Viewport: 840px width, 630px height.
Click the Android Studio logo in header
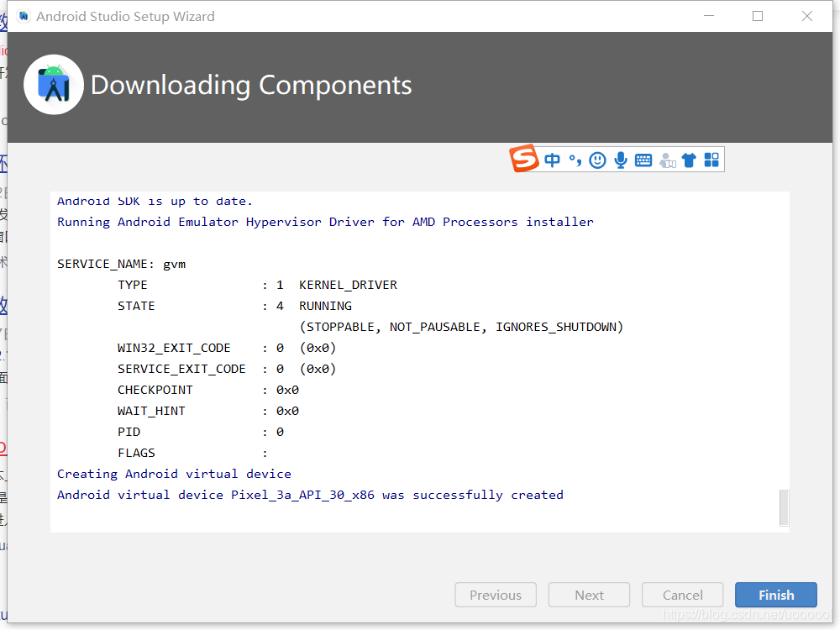click(x=54, y=85)
